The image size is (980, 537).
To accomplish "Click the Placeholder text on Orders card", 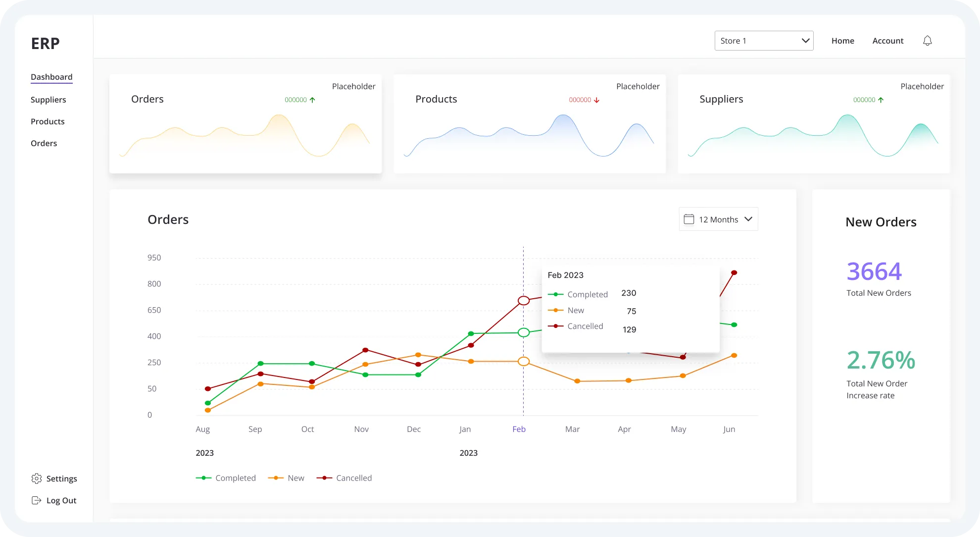I will 353,86.
